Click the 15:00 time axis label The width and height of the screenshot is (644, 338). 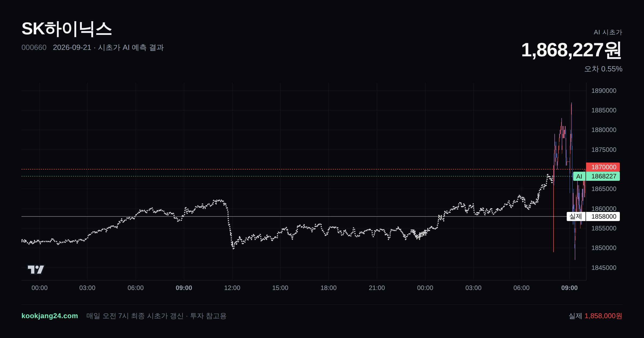[280, 288]
